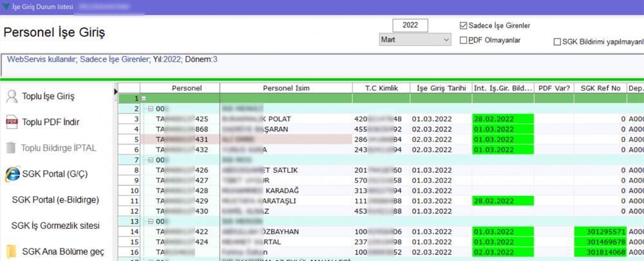The image size is (644, 261).
Task: Click the trash icon for Toplu Bildirge İPTAL
Action: click(12, 148)
